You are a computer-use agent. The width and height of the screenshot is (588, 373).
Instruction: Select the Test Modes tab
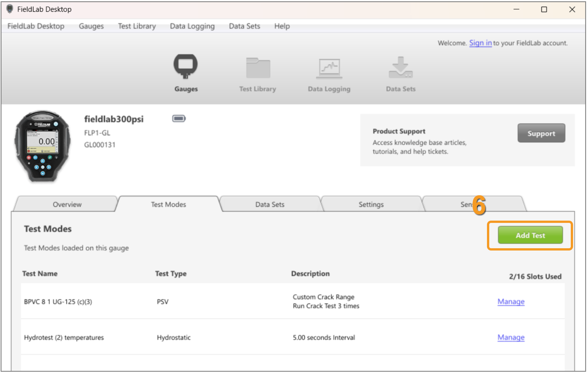click(x=168, y=204)
